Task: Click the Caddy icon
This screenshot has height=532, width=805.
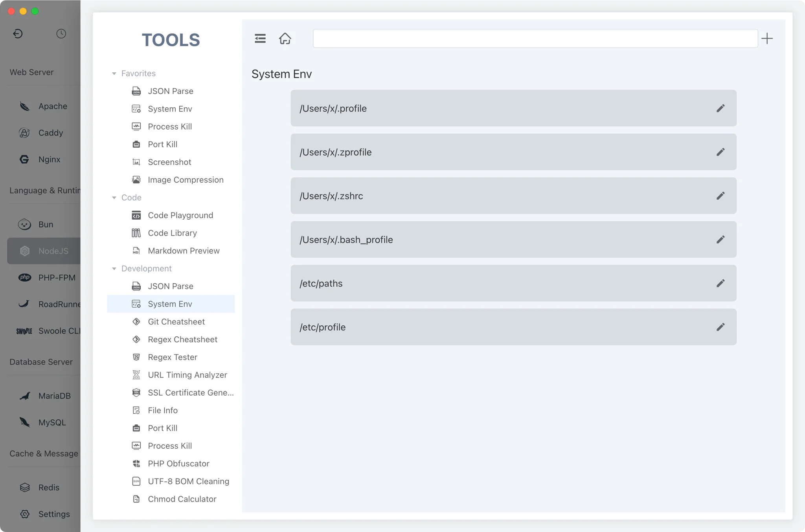Action: tap(24, 133)
